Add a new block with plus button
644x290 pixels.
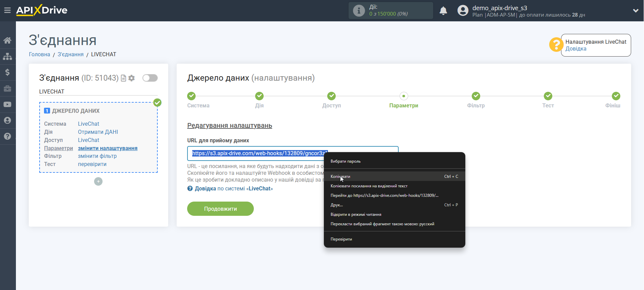click(98, 182)
